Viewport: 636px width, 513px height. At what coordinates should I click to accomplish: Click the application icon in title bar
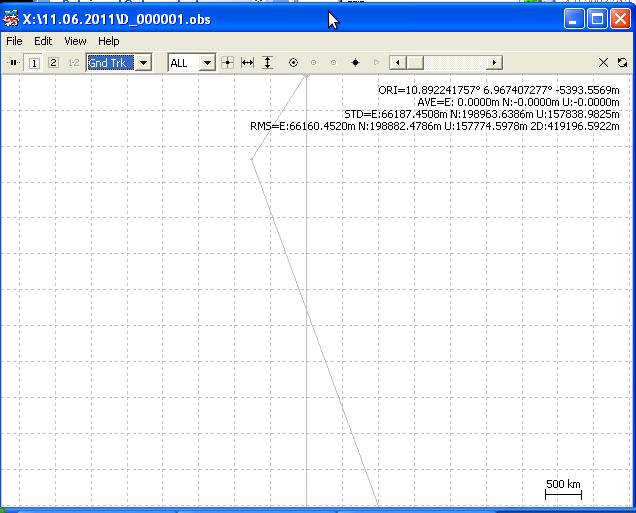12,19
